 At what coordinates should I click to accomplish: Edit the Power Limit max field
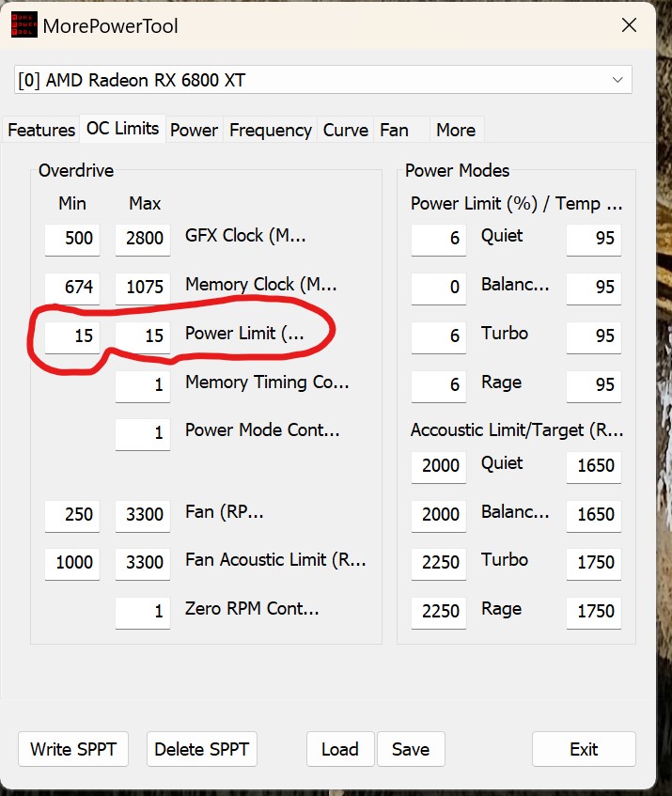pyautogui.click(x=143, y=336)
